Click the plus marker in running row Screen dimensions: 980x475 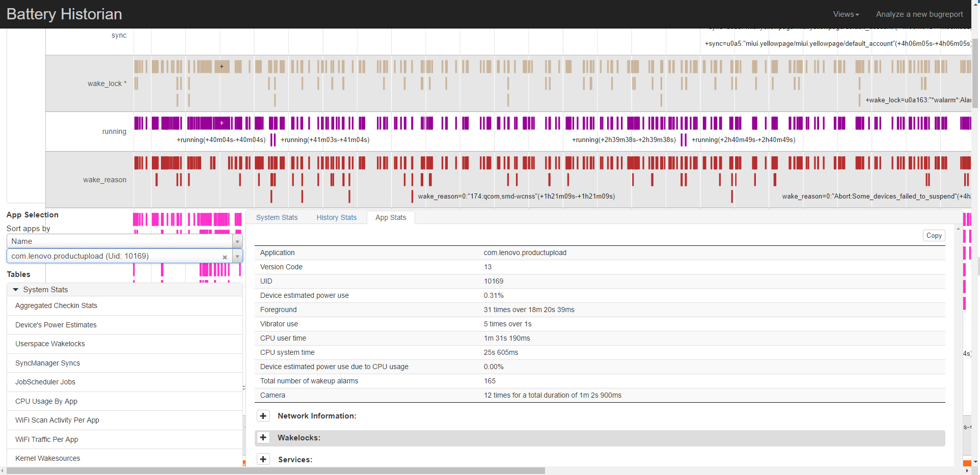pos(222,123)
